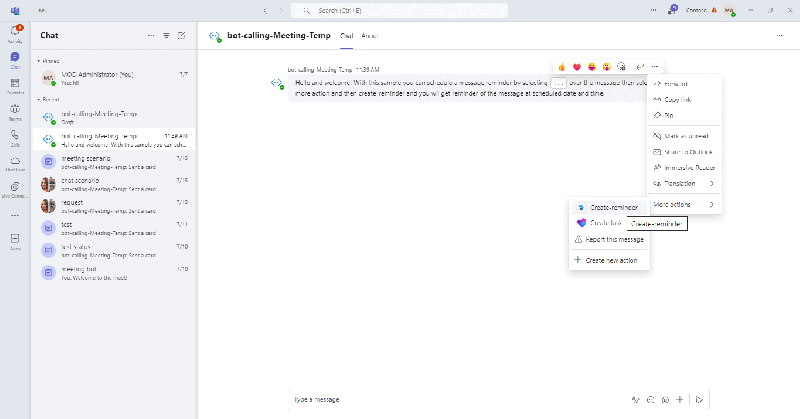Open the Chat section in the sidebar
800x419 pixels.
(15, 60)
